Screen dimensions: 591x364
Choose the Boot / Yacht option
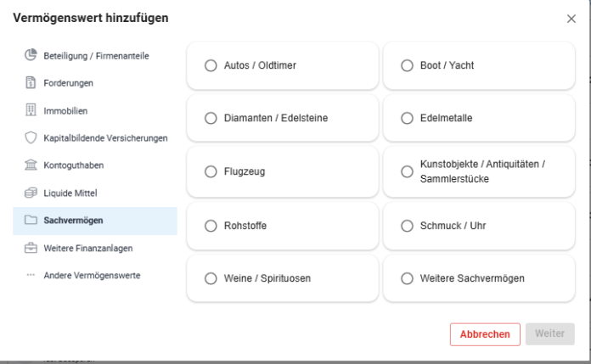coord(407,65)
